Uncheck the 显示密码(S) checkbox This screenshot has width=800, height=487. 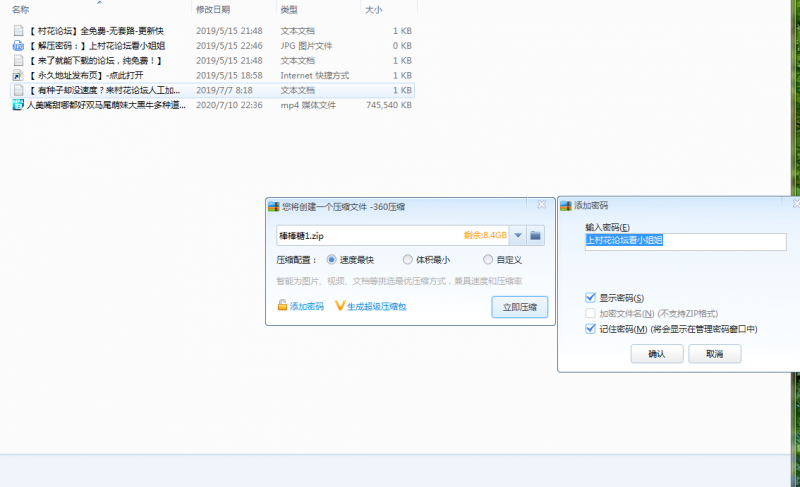[590, 297]
